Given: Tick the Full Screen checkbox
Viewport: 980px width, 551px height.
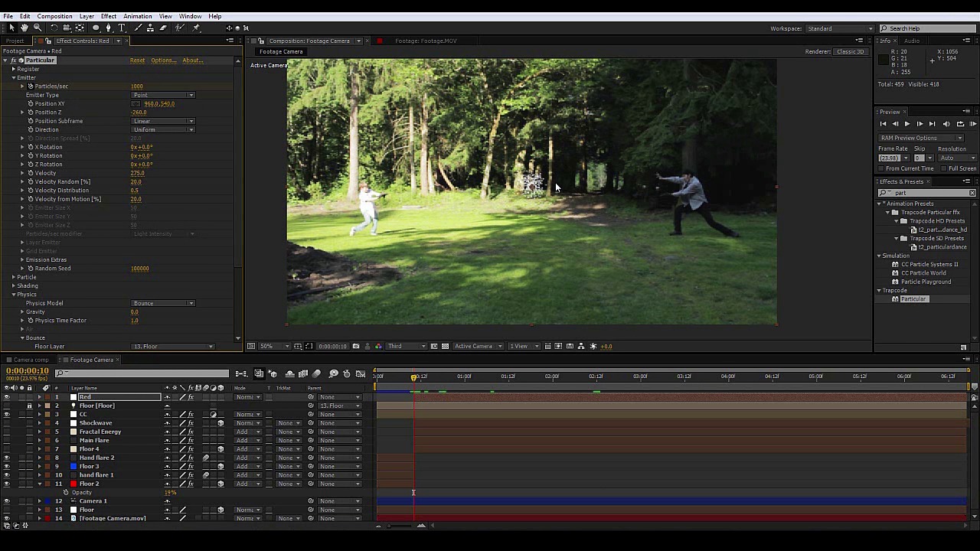Looking at the screenshot, I should pyautogui.click(x=944, y=168).
